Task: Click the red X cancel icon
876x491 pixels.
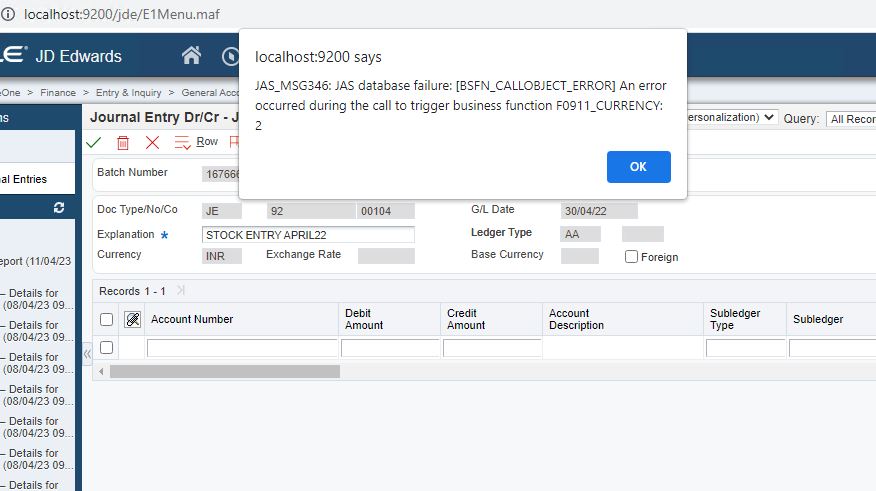Action: tap(152, 142)
